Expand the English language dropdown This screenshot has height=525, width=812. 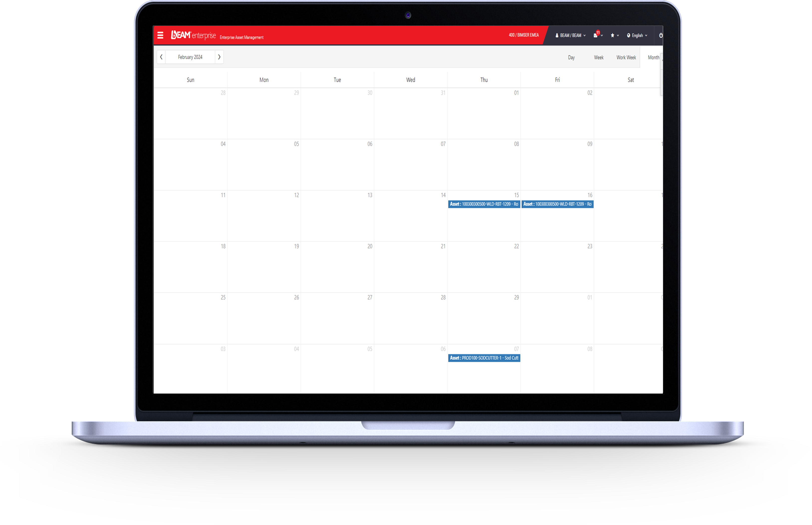point(638,35)
